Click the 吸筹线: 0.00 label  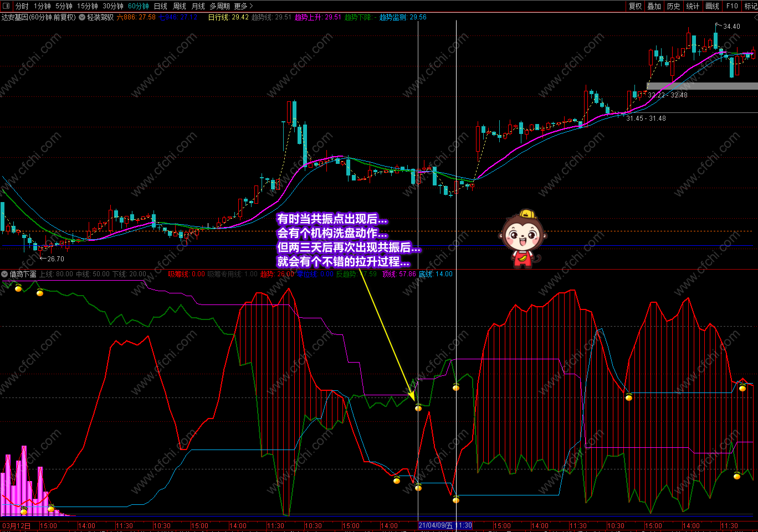(187, 274)
